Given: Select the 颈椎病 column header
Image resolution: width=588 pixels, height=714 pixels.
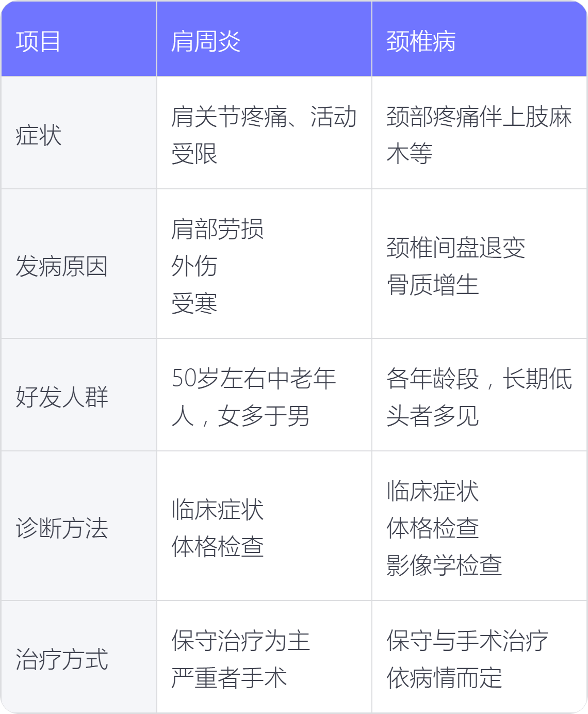Looking at the screenshot, I should [421, 41].
